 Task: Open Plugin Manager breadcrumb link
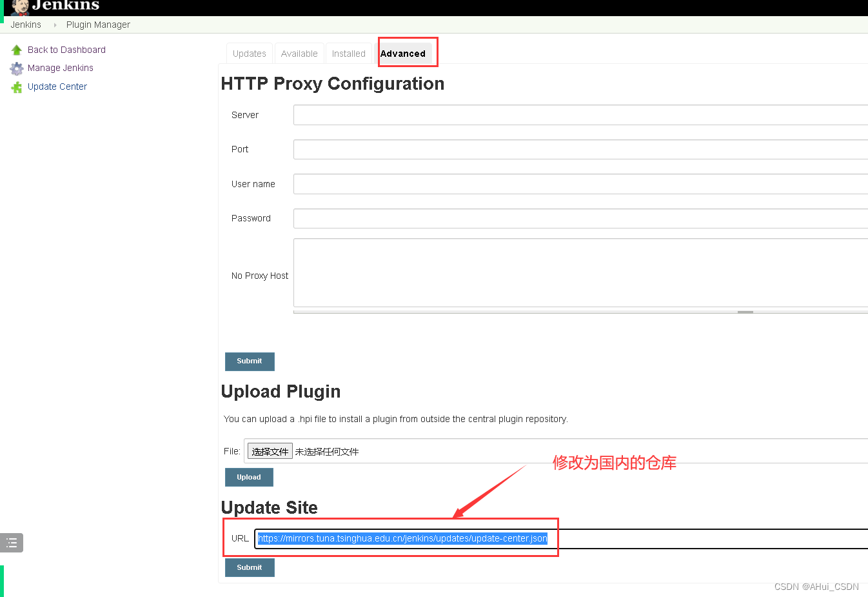click(x=98, y=25)
